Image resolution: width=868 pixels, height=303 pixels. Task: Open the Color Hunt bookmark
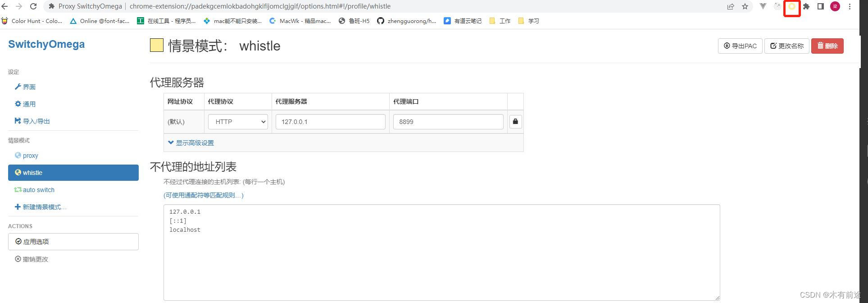tap(32, 21)
